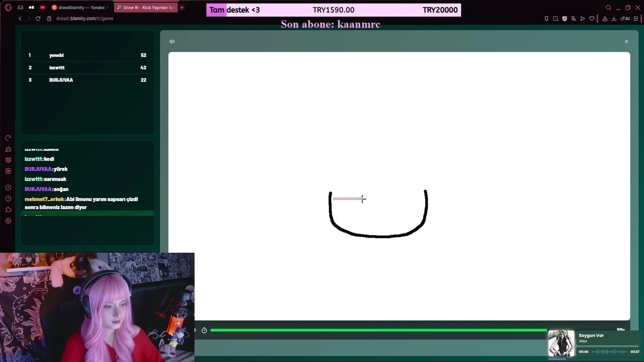Open the M messenger icon in sidebar
Screen dimensions: 644x362
click(8, 171)
